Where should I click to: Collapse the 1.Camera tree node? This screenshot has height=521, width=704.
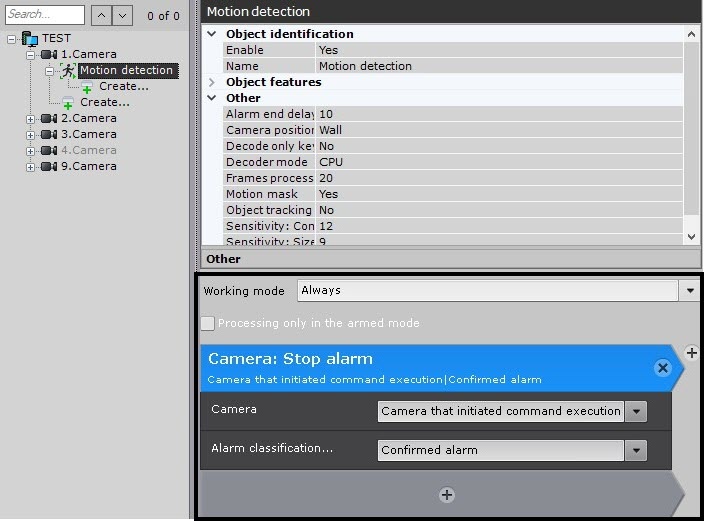pyautogui.click(x=30, y=55)
